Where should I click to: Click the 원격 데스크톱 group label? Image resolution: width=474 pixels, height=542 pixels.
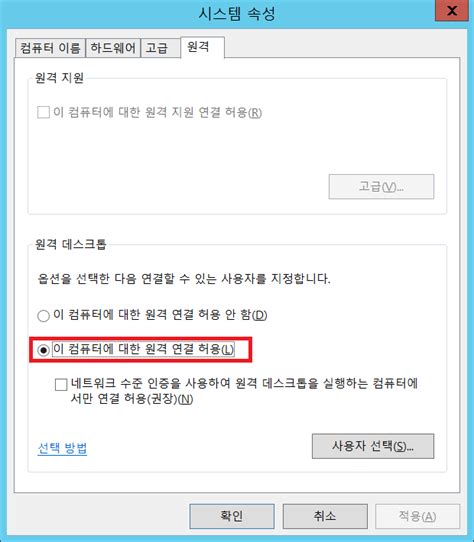click(x=71, y=244)
